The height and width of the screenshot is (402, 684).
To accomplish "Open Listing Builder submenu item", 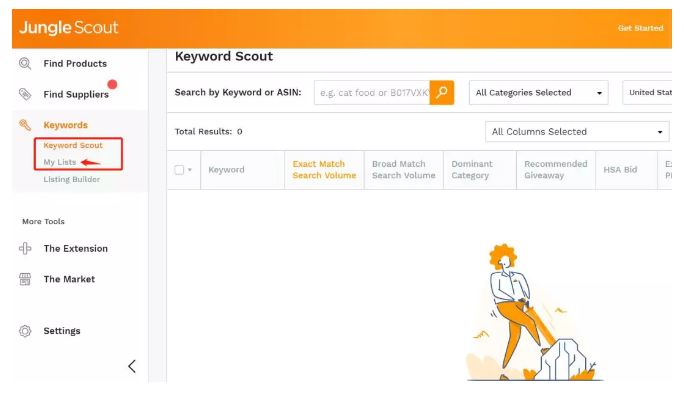I will click(72, 179).
